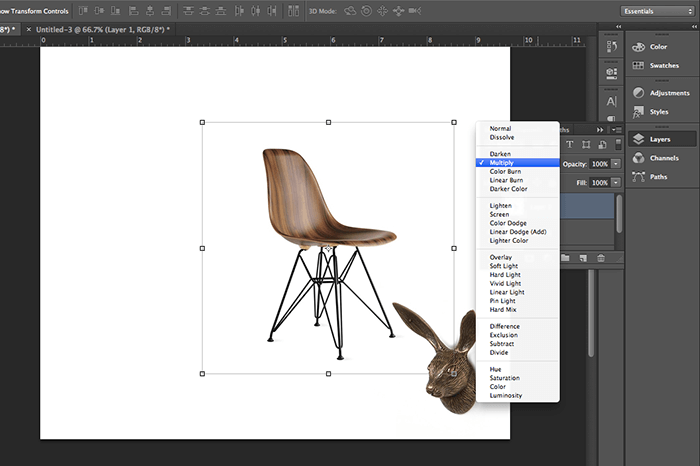700x466 pixels.
Task: Click the delete layer trash icon
Action: click(x=601, y=258)
